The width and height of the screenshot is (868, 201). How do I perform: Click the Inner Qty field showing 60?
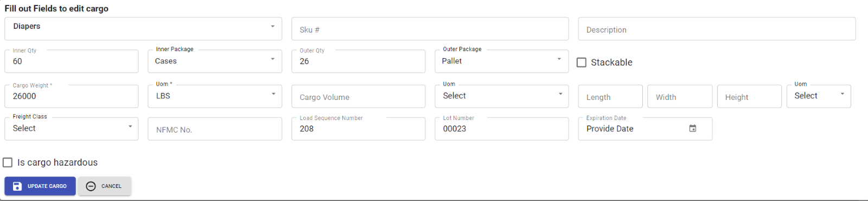pyautogui.click(x=72, y=61)
